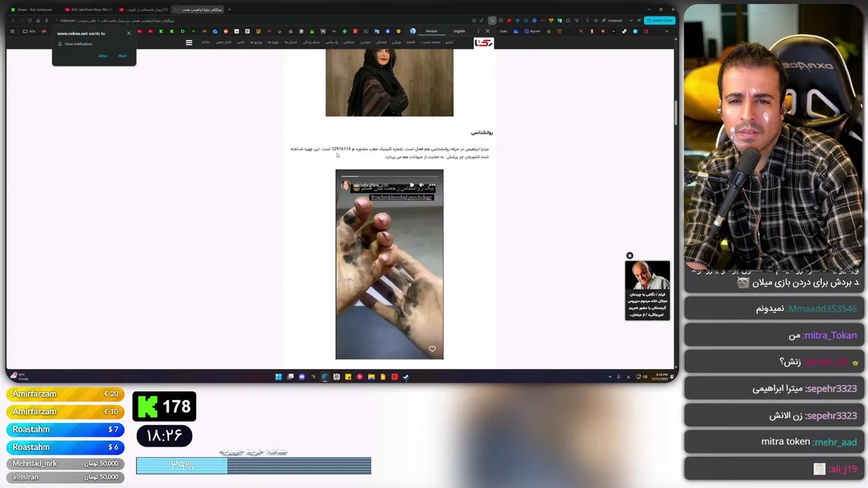
Task: Click the روانشناسی article heading
Action: click(482, 133)
